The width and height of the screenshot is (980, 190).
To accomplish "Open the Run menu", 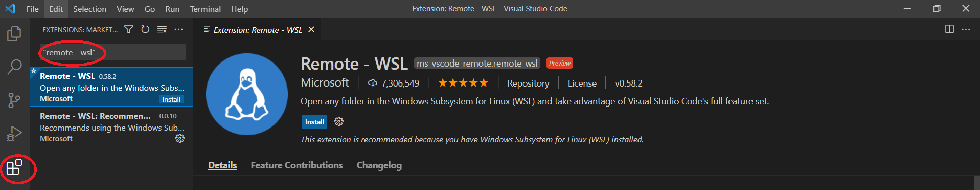I will click(x=172, y=9).
